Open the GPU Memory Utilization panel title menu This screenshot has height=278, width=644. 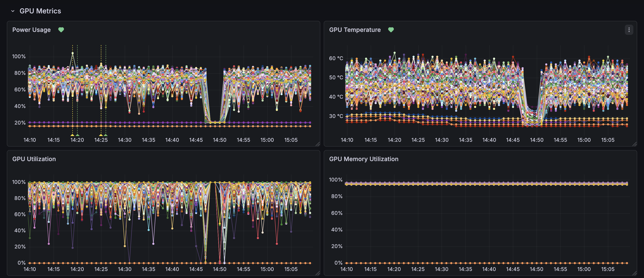click(364, 159)
